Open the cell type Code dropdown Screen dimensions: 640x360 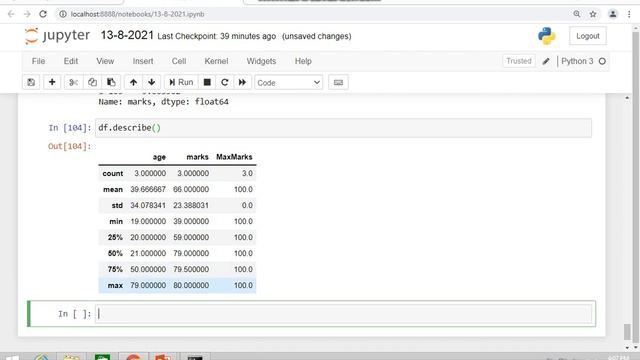pos(289,82)
